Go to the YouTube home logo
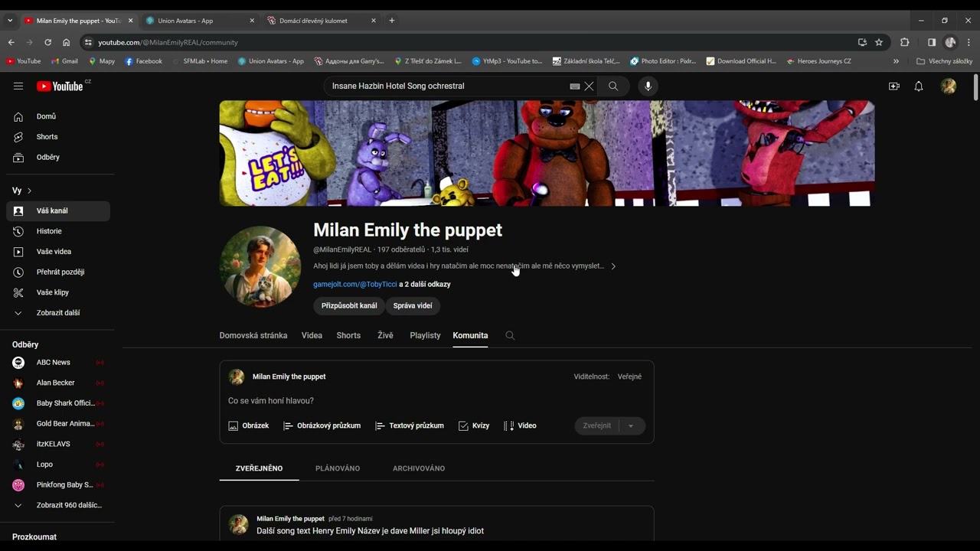Viewport: 980px width, 551px height. coord(60,86)
